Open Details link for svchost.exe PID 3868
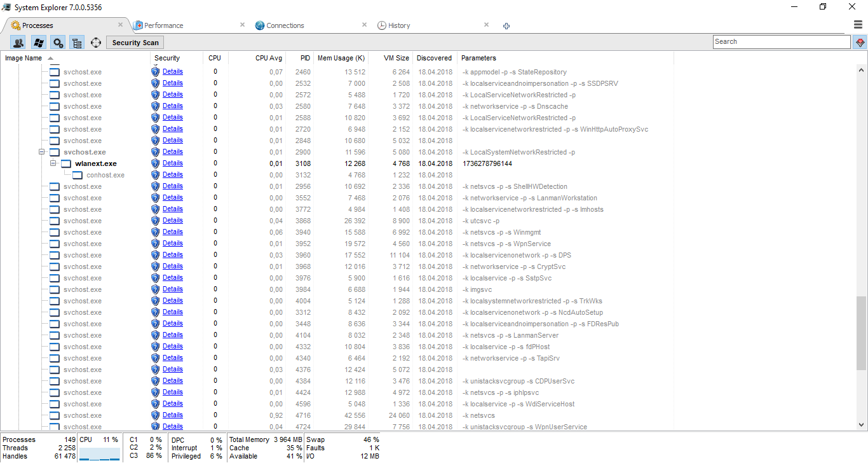Viewport: 868px width, 463px height. click(x=172, y=220)
